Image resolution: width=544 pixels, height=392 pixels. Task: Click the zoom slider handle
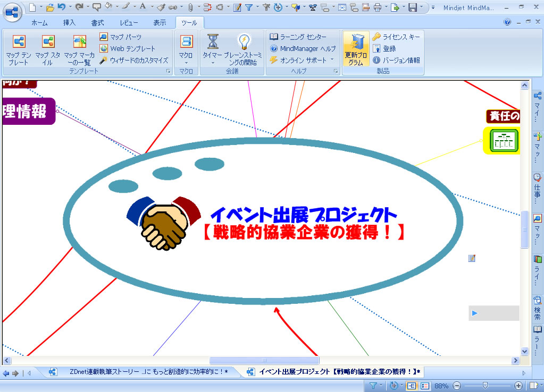pyautogui.click(x=486, y=386)
